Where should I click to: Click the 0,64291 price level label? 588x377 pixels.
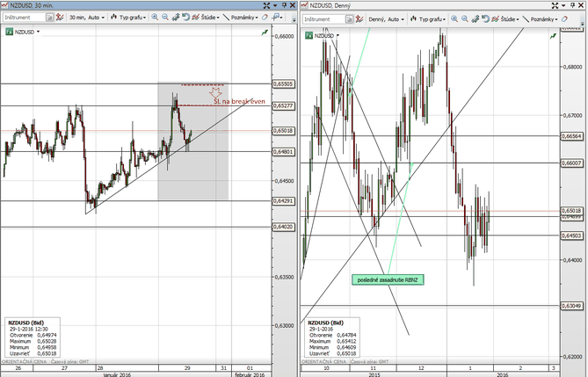pos(284,201)
